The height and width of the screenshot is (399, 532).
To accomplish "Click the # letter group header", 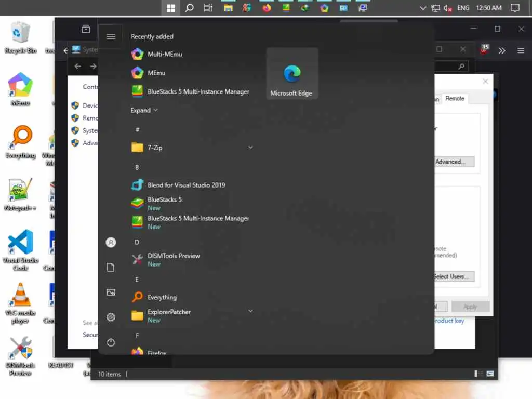I will click(137, 129).
